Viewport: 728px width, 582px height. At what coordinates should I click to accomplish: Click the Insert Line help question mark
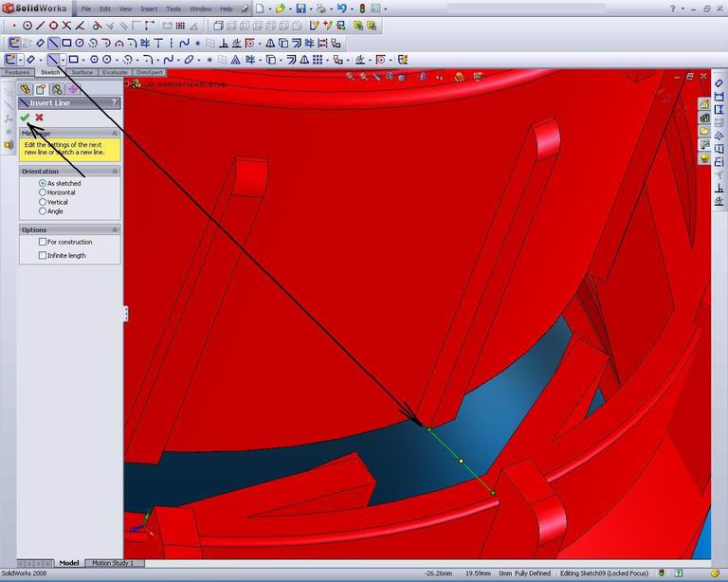point(114,102)
